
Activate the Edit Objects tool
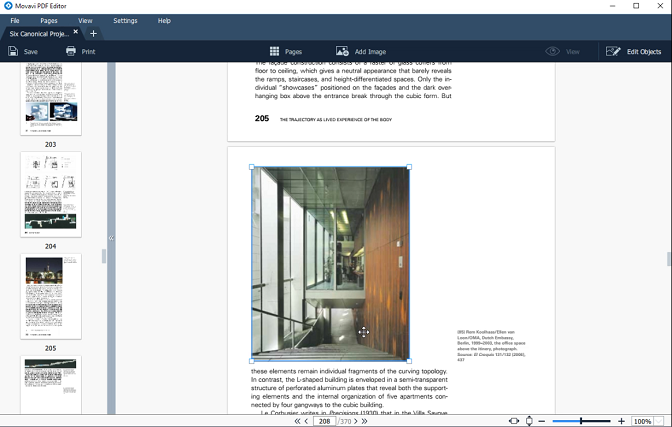pyautogui.click(x=633, y=51)
